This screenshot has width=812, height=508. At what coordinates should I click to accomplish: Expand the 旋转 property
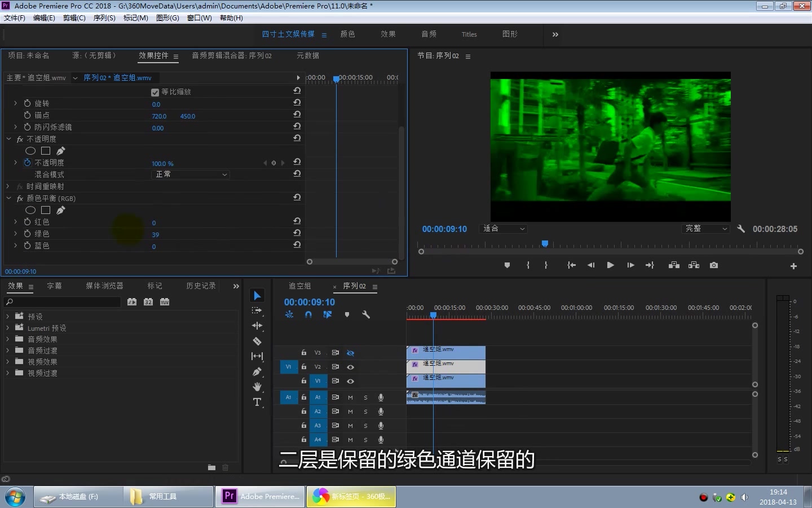15,103
